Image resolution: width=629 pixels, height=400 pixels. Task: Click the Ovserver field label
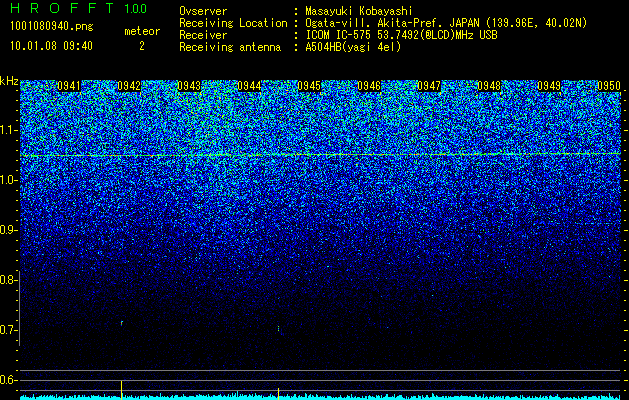(x=203, y=11)
